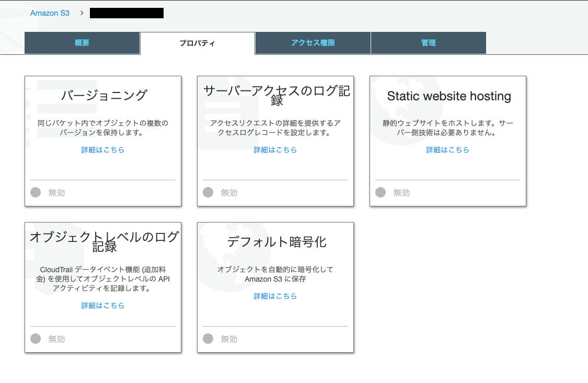The width and height of the screenshot is (588, 383).
Task: Open the Amazon S3 breadcrumb link
Action: coord(50,13)
